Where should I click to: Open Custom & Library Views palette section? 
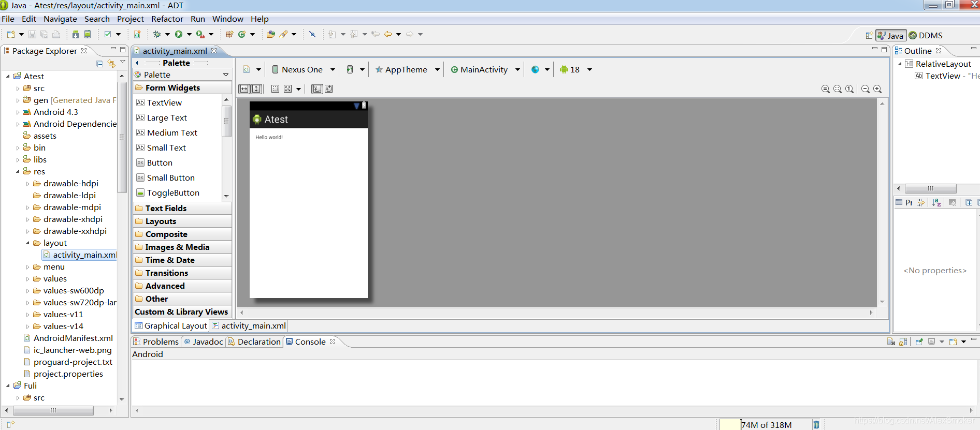coord(182,312)
